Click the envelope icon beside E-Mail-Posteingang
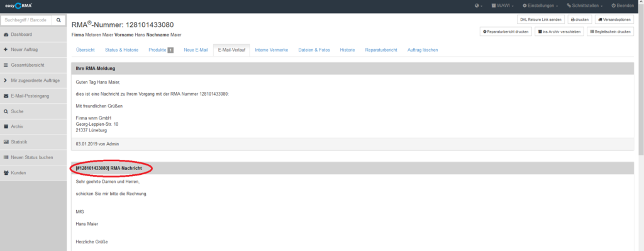This screenshot has height=251, width=644. (x=6, y=96)
